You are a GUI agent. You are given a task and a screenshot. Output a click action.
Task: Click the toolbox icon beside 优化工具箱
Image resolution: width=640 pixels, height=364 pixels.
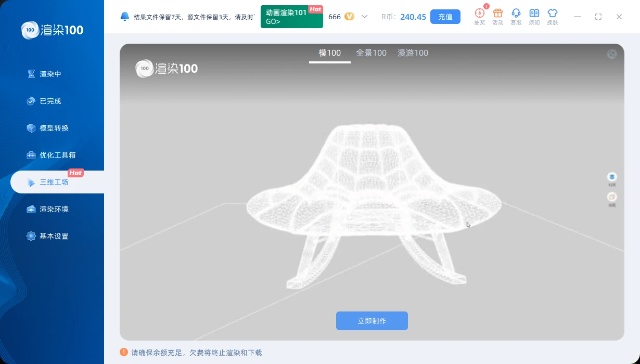(x=31, y=155)
